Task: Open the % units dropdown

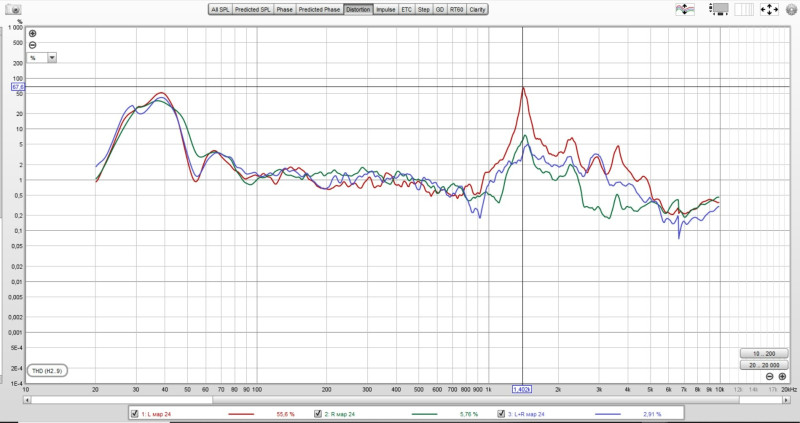Action: click(42, 58)
